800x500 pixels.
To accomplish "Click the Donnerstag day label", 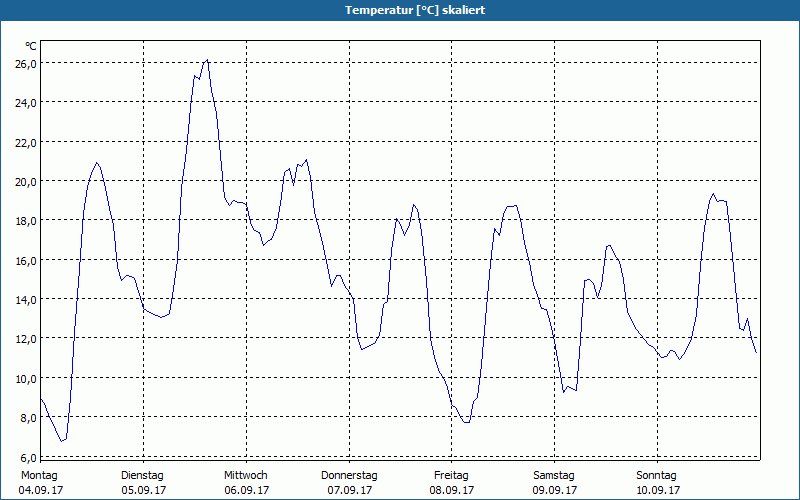I will [x=349, y=476].
